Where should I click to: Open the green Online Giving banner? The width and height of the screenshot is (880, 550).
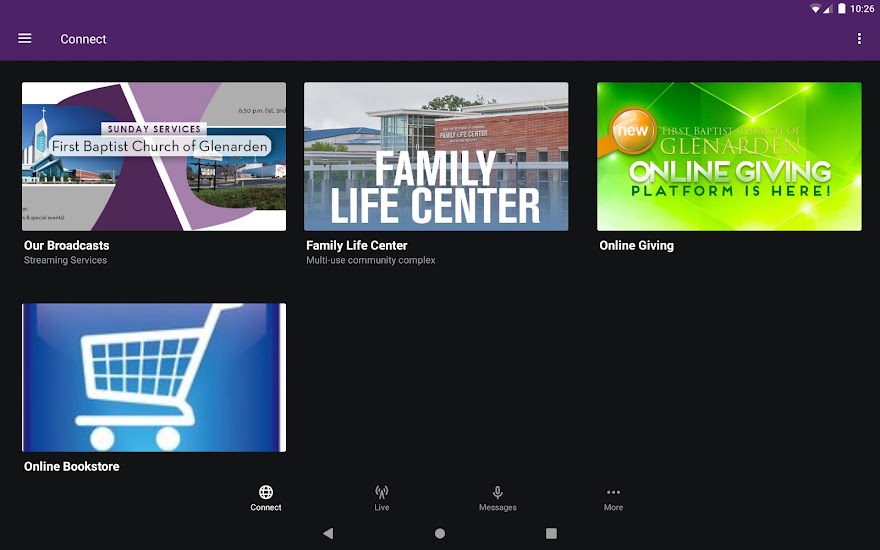click(729, 156)
